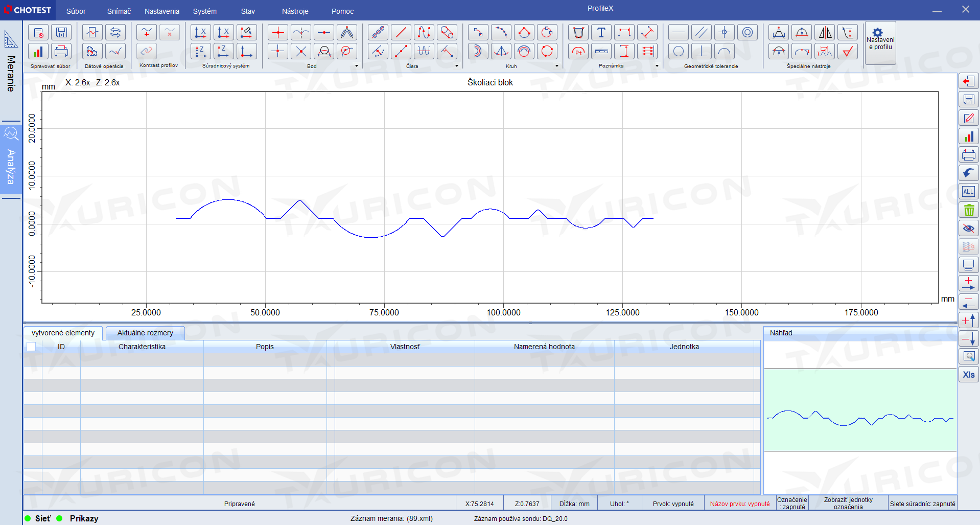
Task: Click the red checkmark special tool
Action: point(848,51)
